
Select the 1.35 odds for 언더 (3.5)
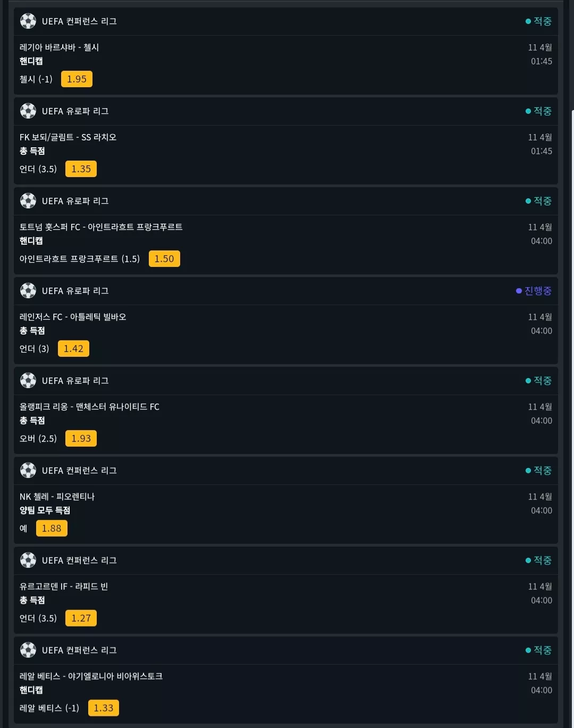(x=81, y=169)
